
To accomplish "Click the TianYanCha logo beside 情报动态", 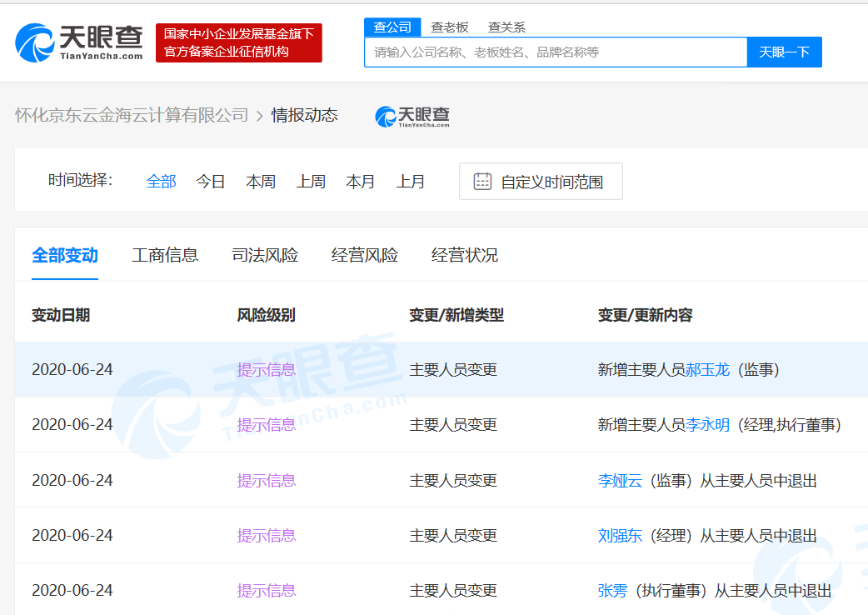I will (x=412, y=116).
